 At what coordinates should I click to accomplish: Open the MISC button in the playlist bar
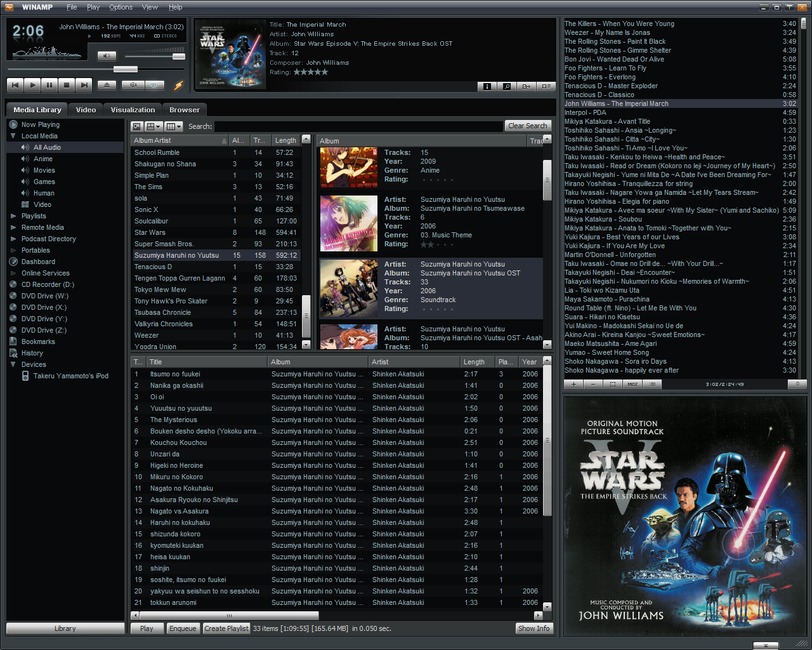(632, 384)
